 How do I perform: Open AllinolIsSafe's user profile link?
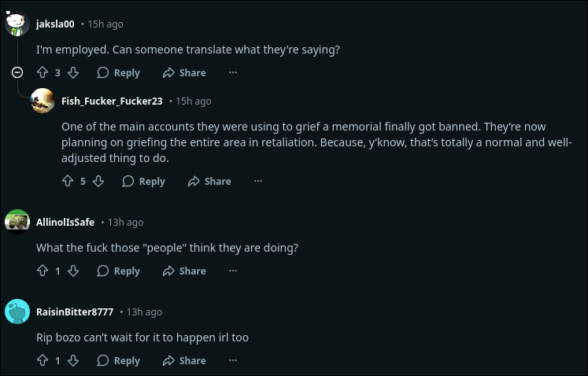(65, 222)
